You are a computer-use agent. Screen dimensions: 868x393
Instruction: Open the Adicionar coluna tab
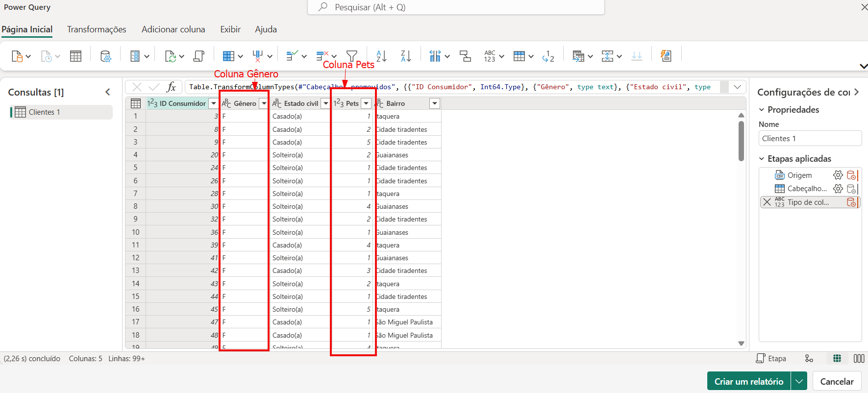click(174, 29)
